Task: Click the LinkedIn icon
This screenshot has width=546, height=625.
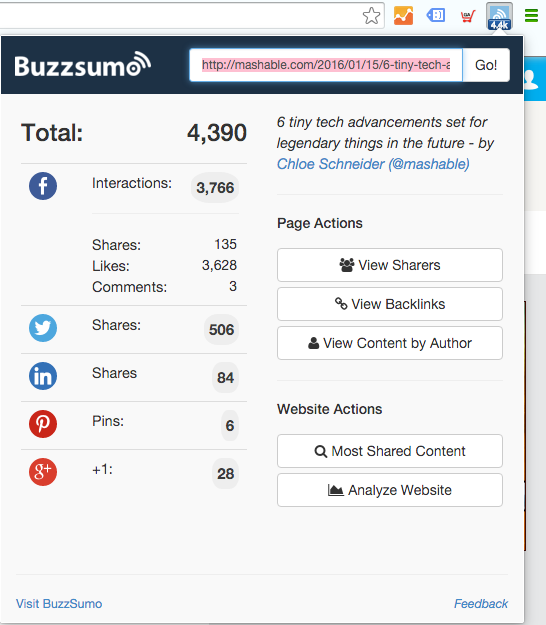Action: 43,376
